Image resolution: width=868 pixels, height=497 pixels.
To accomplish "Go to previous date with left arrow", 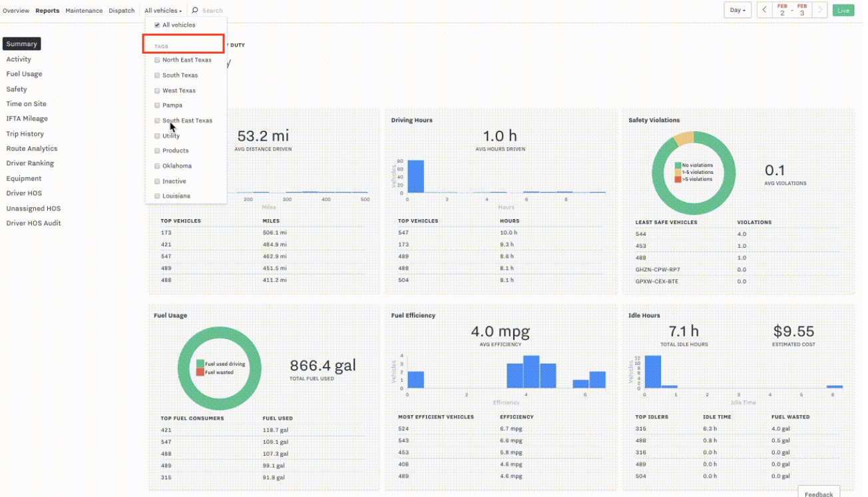I will click(764, 10).
